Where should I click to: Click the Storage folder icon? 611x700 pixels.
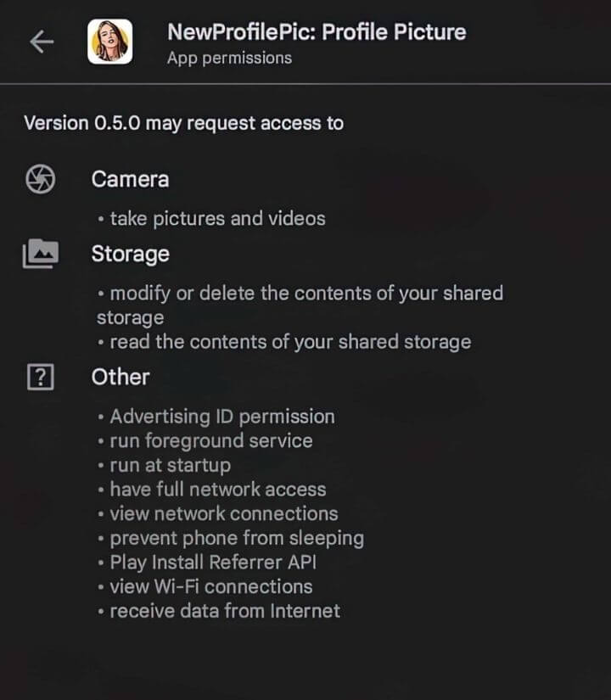(41, 254)
